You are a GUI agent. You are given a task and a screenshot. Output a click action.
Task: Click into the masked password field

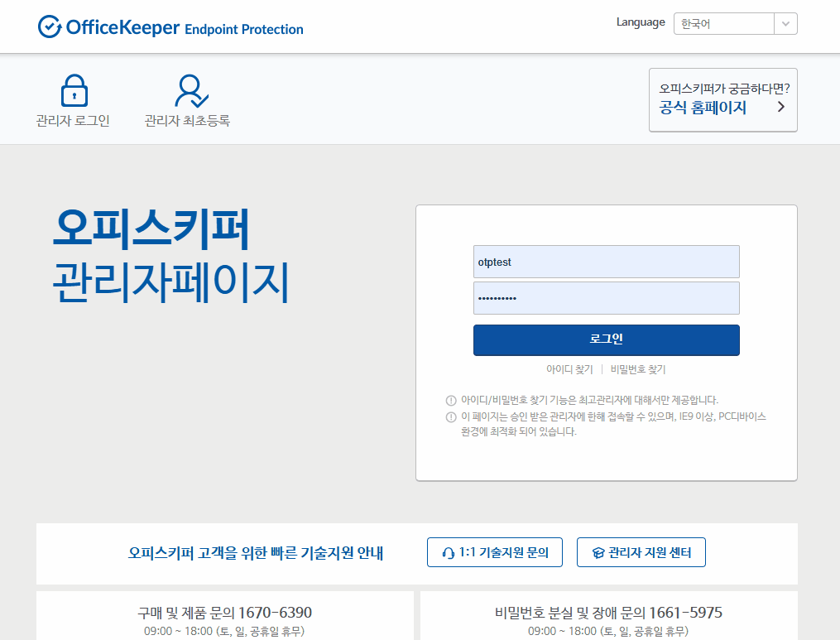[606, 298]
